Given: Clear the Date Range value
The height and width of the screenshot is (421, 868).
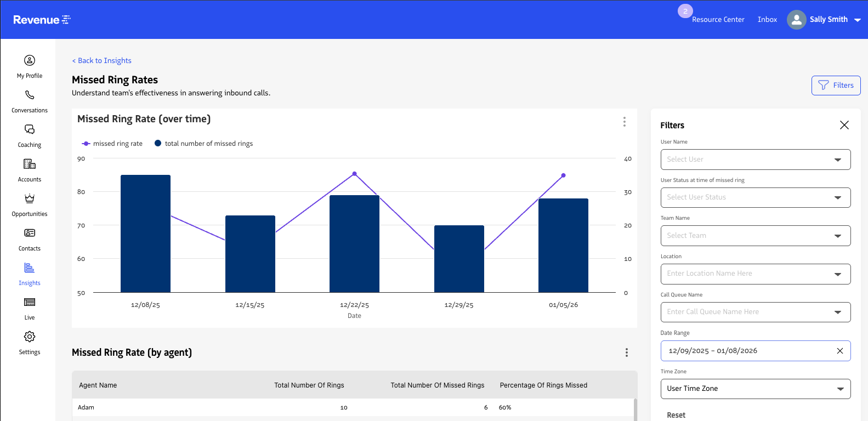Looking at the screenshot, I should [x=839, y=351].
